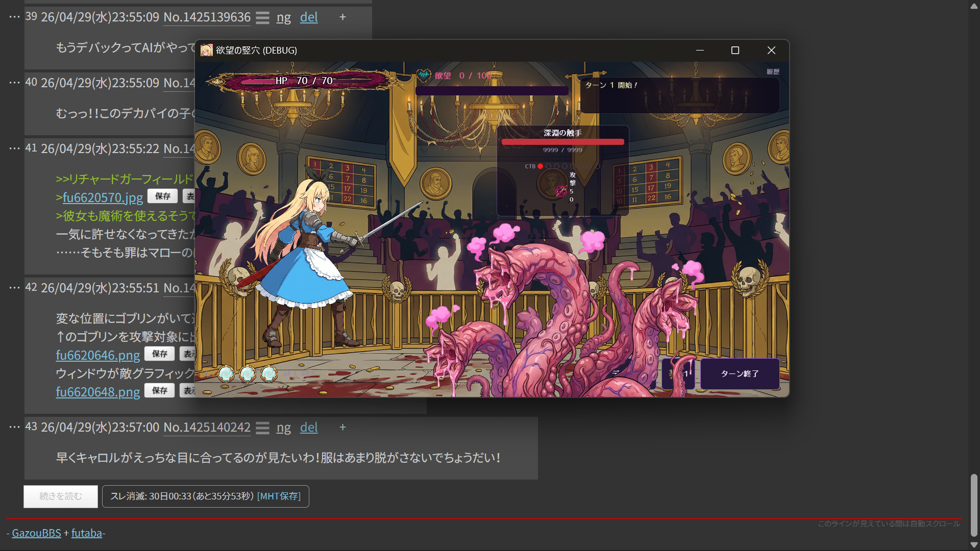Open the 履歴 history tab
Screen dimensions: 980x551
click(x=772, y=72)
